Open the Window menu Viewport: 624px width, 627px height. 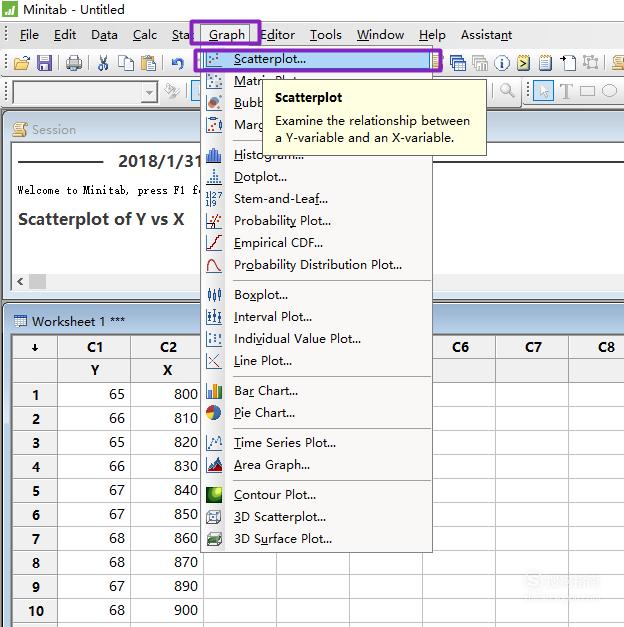click(380, 35)
